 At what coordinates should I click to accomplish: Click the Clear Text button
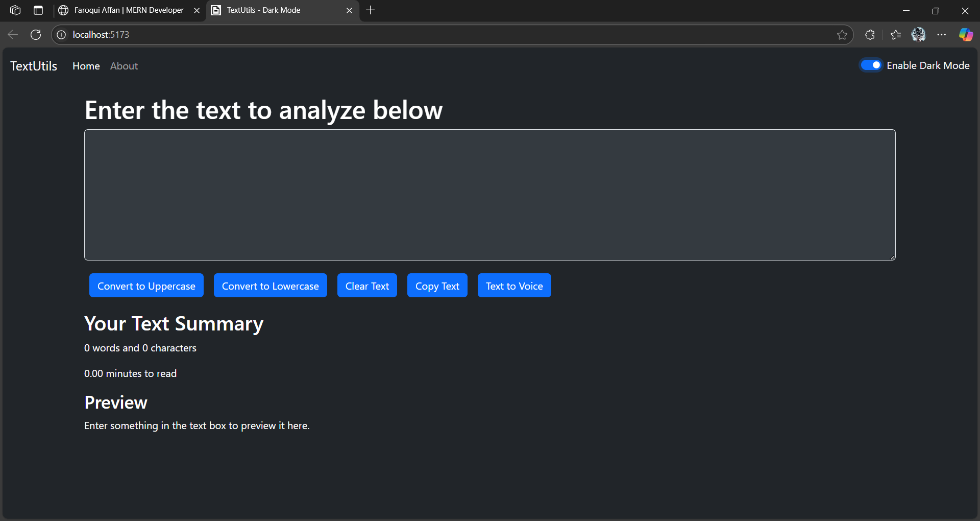(367, 286)
